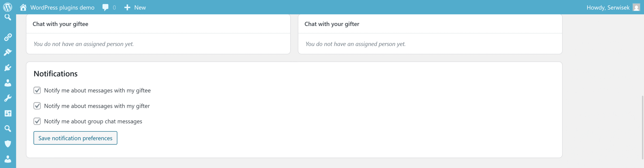Uncheck notify about giftee messages

coord(37,90)
